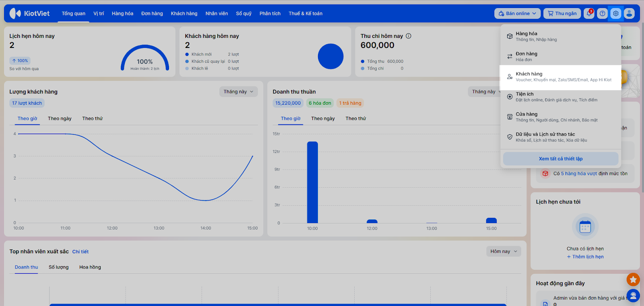Open the blue support chat icon
Image resolution: width=644 pixels, height=306 pixels.
633,296
